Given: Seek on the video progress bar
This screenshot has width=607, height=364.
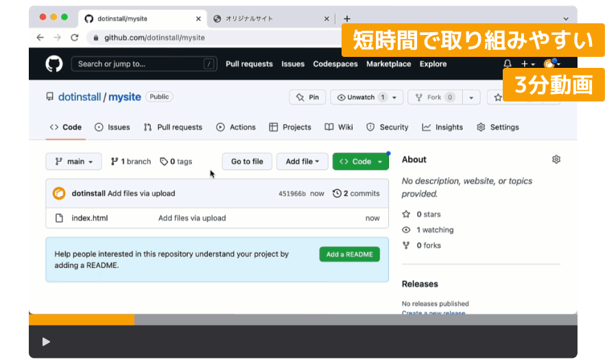Looking at the screenshot, I should [303, 319].
